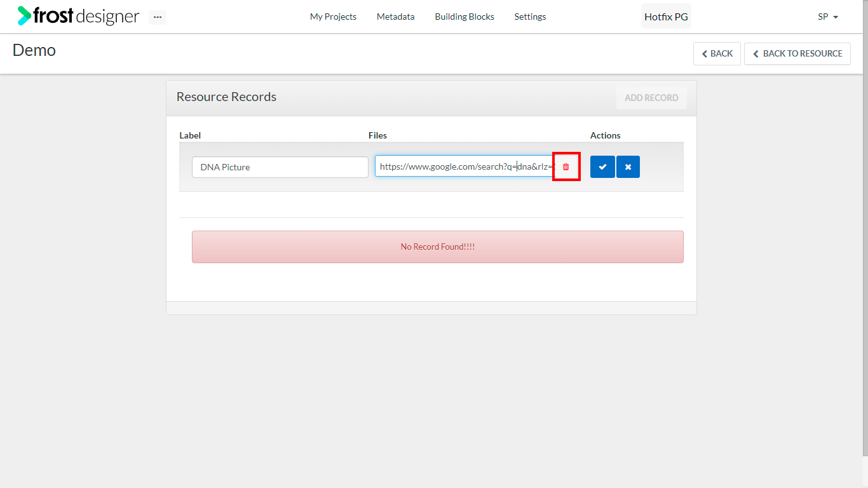
Task: Click the No Record Found message
Action: tap(438, 247)
